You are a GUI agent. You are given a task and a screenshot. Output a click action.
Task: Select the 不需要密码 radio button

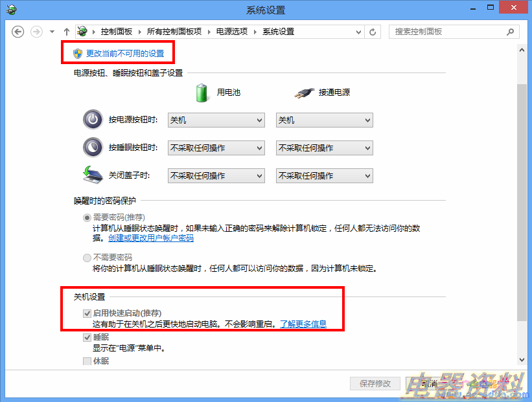pyautogui.click(x=87, y=258)
